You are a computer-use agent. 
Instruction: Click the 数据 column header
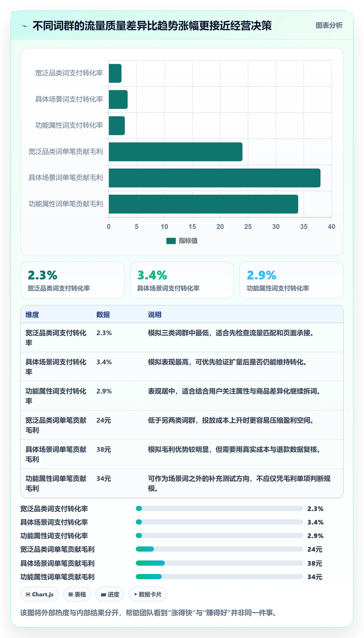click(103, 315)
